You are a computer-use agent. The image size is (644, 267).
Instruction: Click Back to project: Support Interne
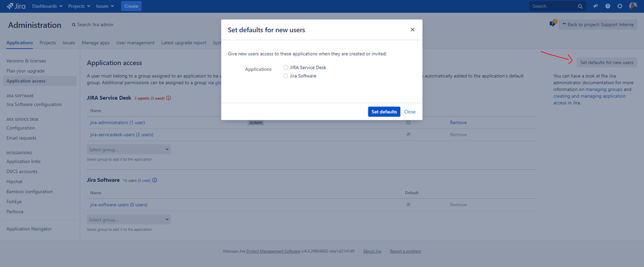[x=598, y=25]
